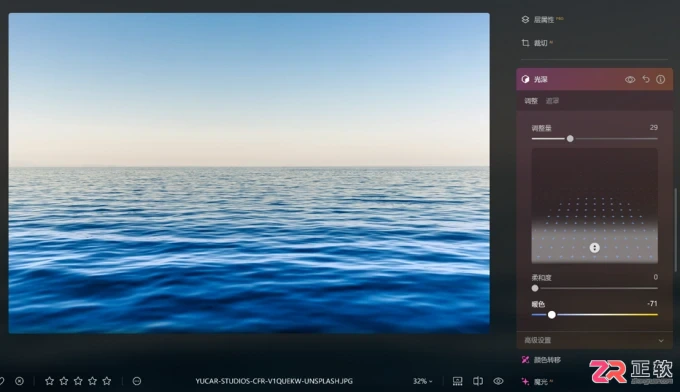Open the 魔光 magic light tool
This screenshot has height=392, width=680.
[x=537, y=382]
